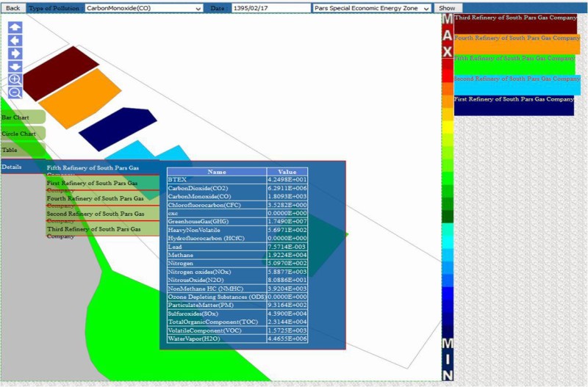Select Fifth Refinery green legend swatch
588x387 pixels.
(x=514, y=65)
